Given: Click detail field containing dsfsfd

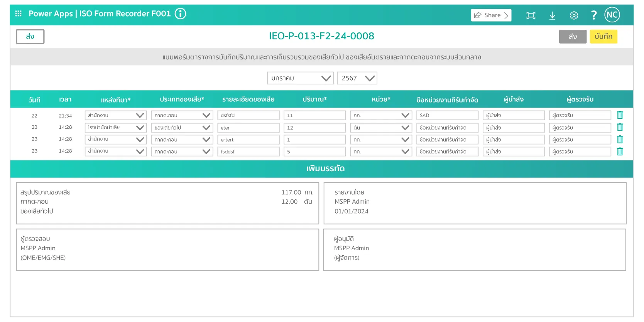Looking at the screenshot, I should pyautogui.click(x=248, y=115).
